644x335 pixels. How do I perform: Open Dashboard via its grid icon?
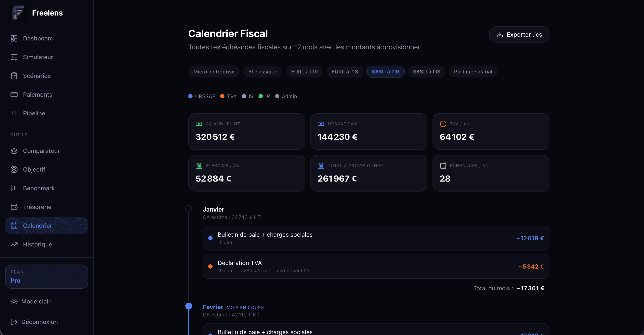pyautogui.click(x=14, y=38)
